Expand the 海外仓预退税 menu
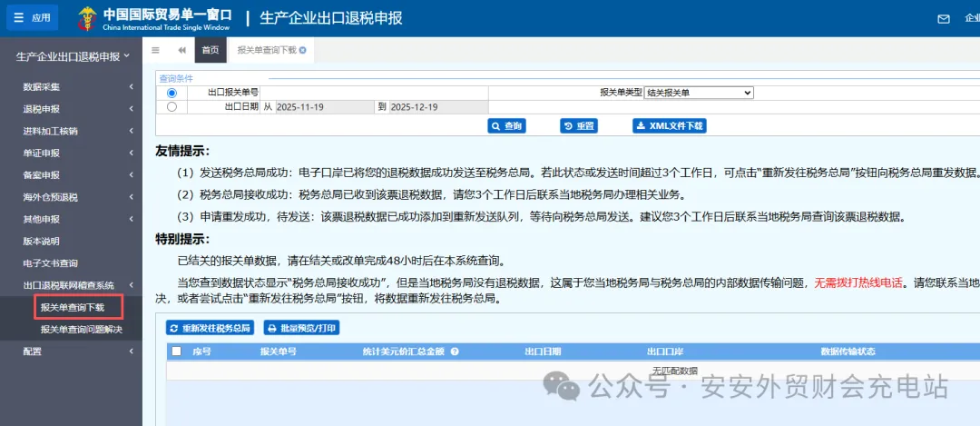This screenshot has width=980, height=426. tap(72, 197)
